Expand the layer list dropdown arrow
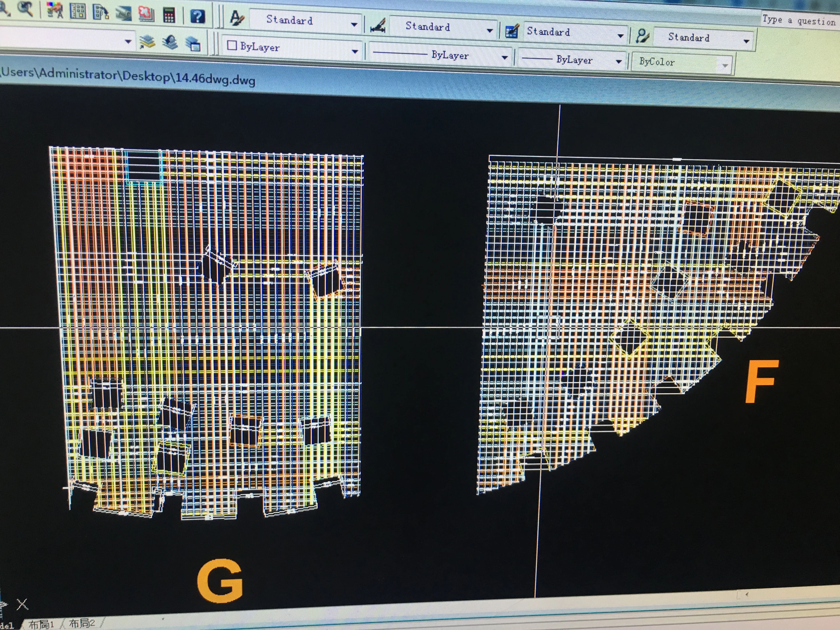Image resolution: width=840 pixels, height=630 pixels. click(128, 41)
